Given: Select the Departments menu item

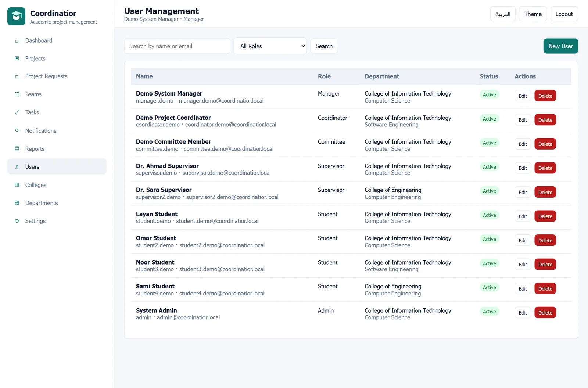Looking at the screenshot, I should [57, 203].
